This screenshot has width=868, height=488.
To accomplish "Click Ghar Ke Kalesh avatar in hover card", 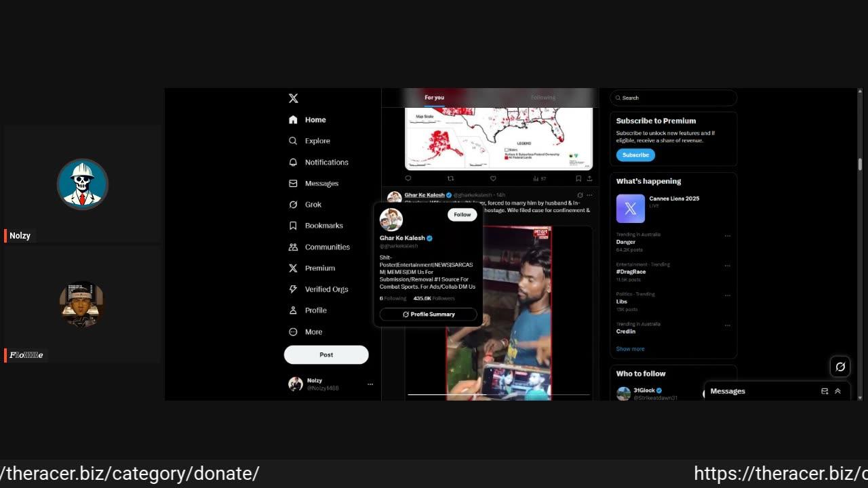I will (x=391, y=220).
